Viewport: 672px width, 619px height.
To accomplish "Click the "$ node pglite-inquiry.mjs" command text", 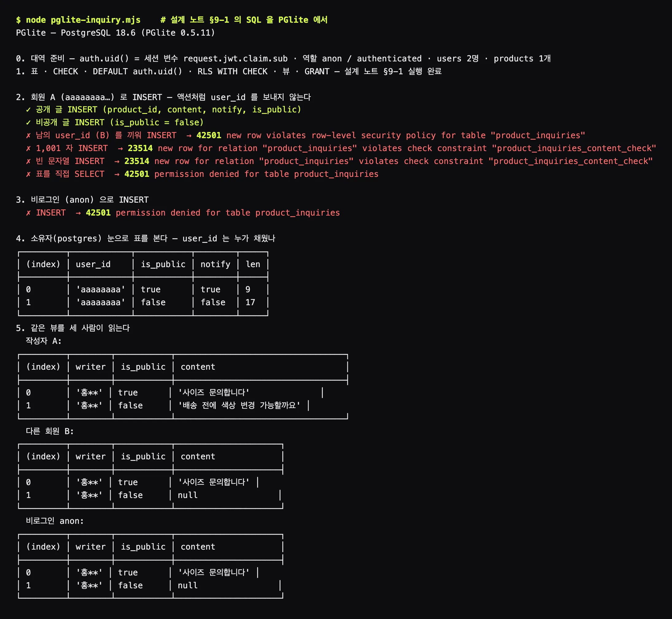I will tap(78, 20).
